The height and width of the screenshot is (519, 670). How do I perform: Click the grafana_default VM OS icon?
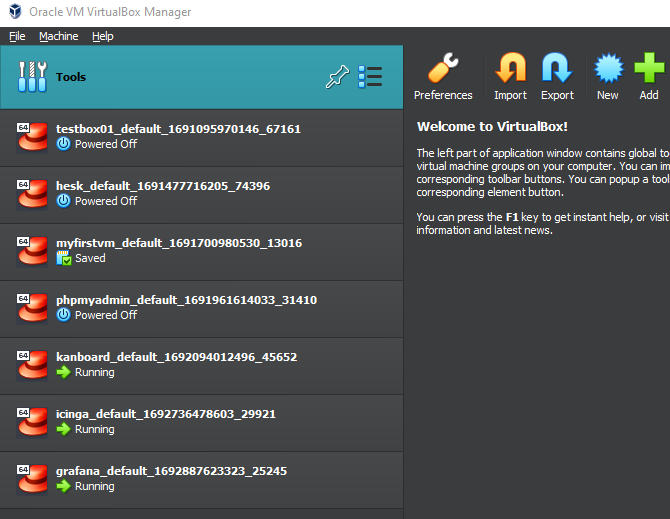33,478
